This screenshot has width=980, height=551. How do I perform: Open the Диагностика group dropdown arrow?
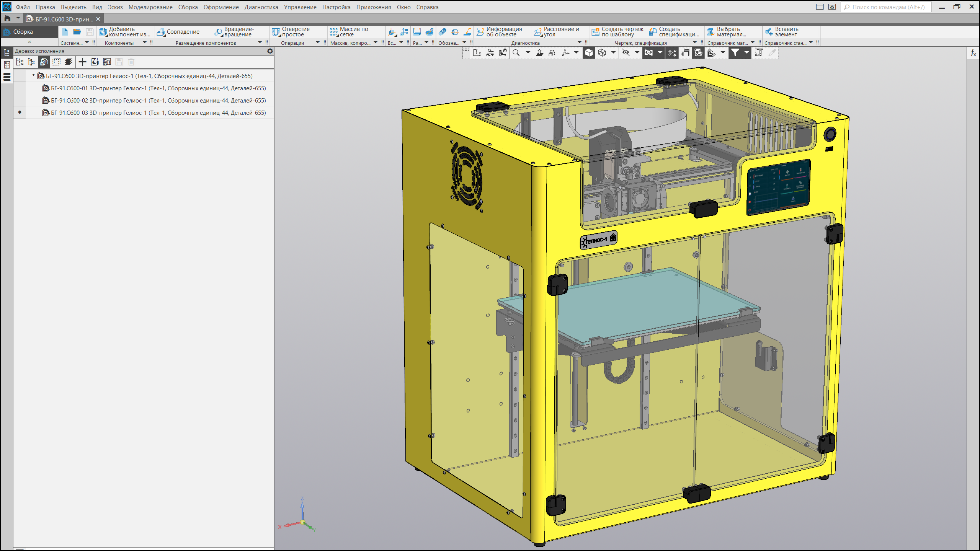(x=580, y=43)
